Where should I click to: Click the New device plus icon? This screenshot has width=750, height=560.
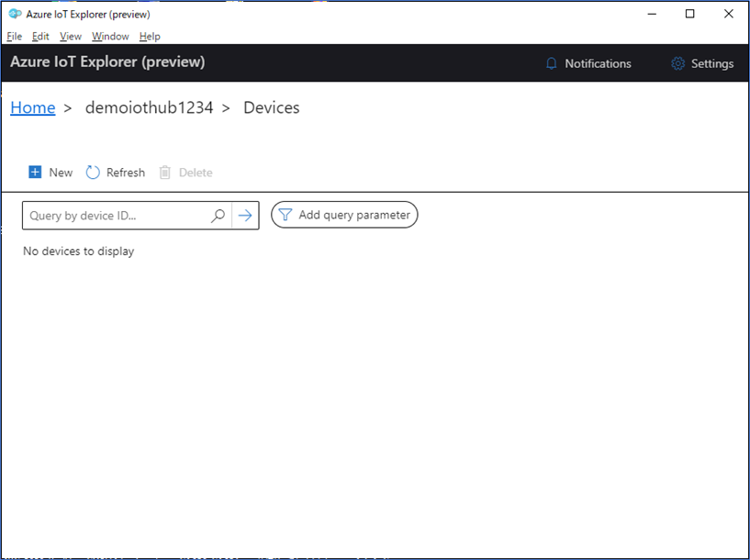click(x=36, y=173)
